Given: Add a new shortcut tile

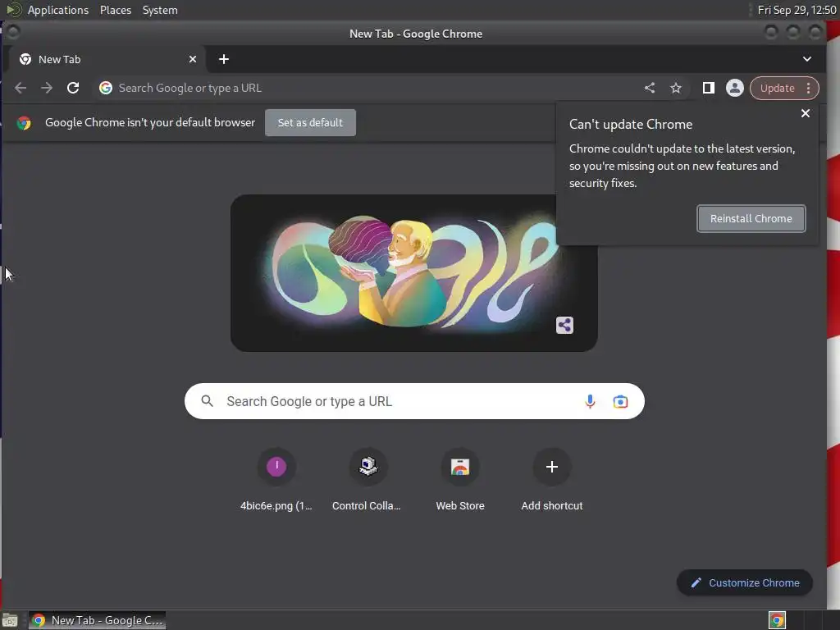Looking at the screenshot, I should point(551,478).
